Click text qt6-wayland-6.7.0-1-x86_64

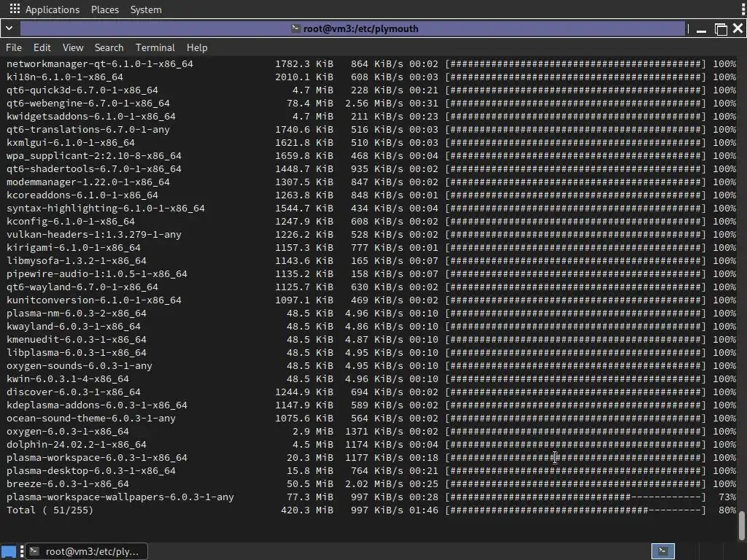click(x=82, y=287)
